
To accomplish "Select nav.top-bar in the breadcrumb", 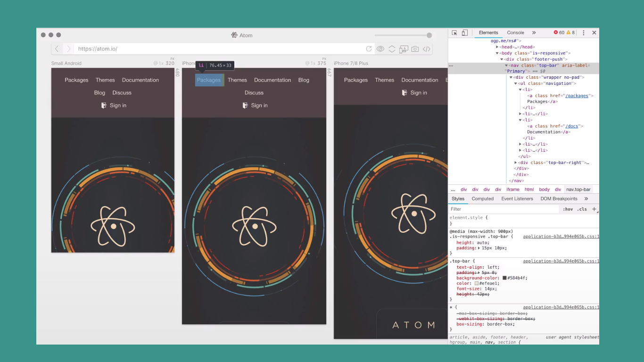I will 578,189.
